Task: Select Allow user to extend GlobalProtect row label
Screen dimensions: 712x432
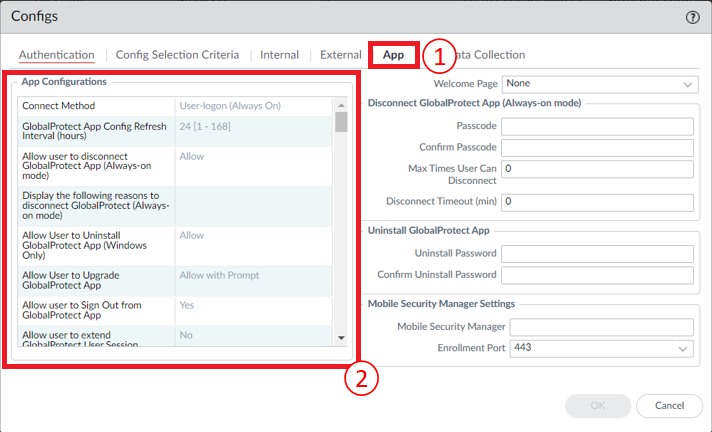Action: click(x=80, y=339)
